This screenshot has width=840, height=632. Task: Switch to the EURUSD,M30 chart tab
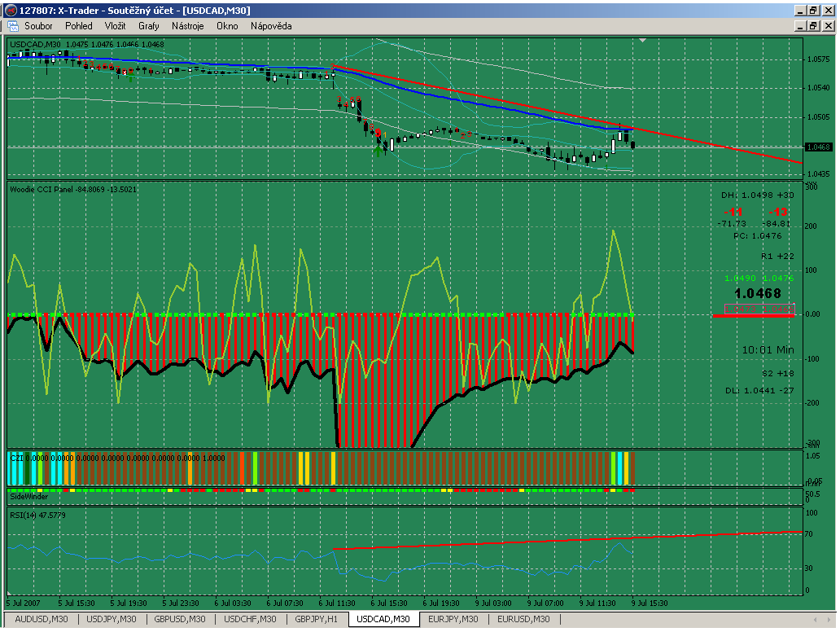(x=523, y=619)
